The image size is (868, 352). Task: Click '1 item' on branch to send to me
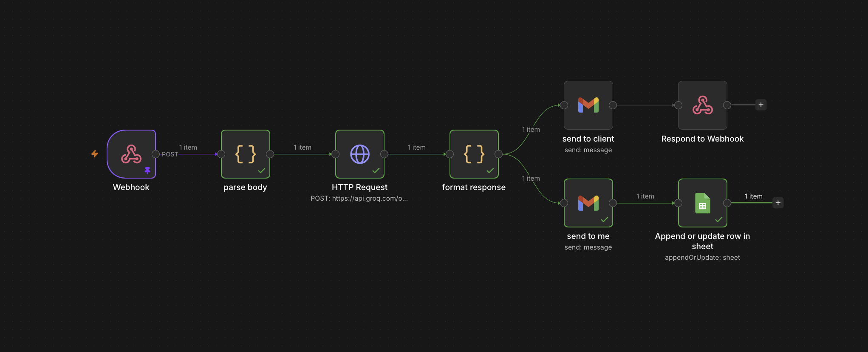point(531,178)
